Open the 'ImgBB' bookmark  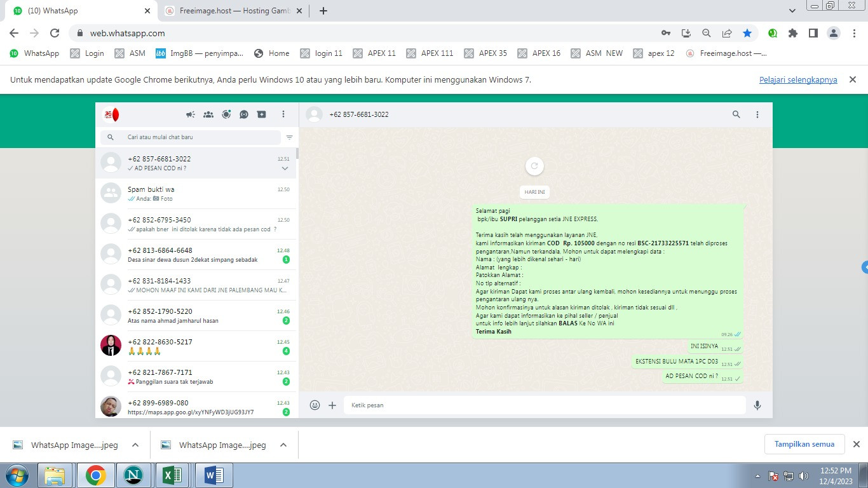(200, 53)
